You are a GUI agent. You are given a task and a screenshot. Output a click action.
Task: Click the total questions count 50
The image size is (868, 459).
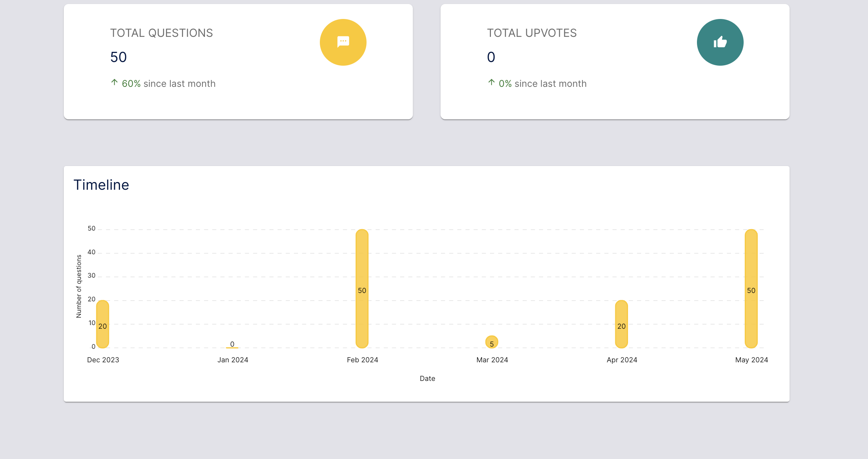[119, 57]
